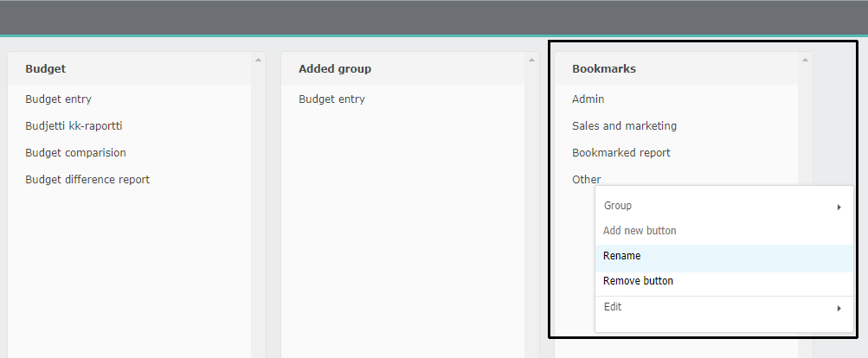
Task: Open the Budget difference report
Action: (87, 180)
